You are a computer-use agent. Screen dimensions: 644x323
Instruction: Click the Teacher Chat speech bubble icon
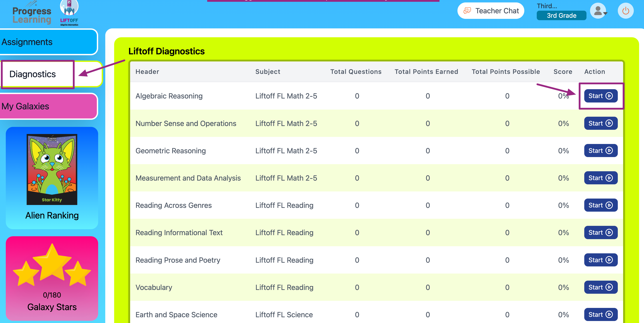pyautogui.click(x=467, y=11)
